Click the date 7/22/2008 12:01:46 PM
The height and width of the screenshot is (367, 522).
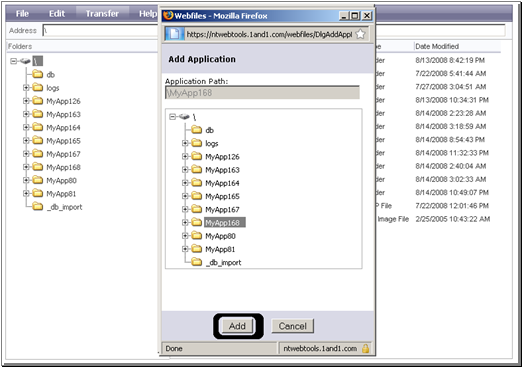(x=452, y=206)
